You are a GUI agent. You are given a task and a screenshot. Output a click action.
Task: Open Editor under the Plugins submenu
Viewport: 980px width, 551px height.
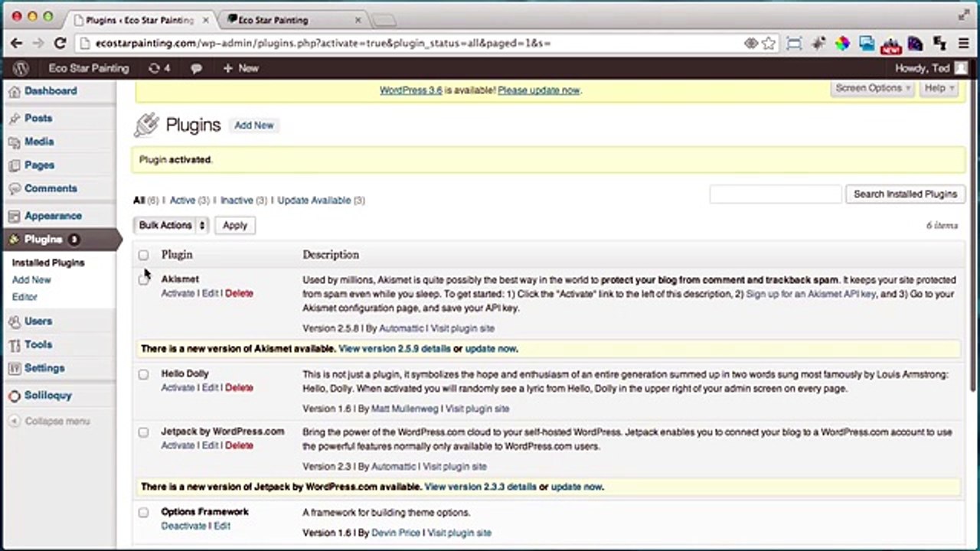coord(24,297)
